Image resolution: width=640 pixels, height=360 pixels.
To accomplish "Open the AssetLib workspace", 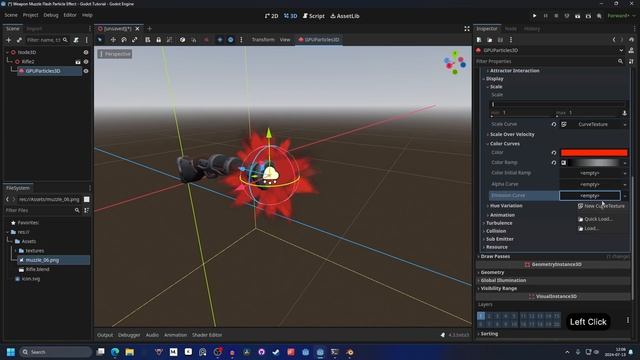I will pyautogui.click(x=345, y=16).
